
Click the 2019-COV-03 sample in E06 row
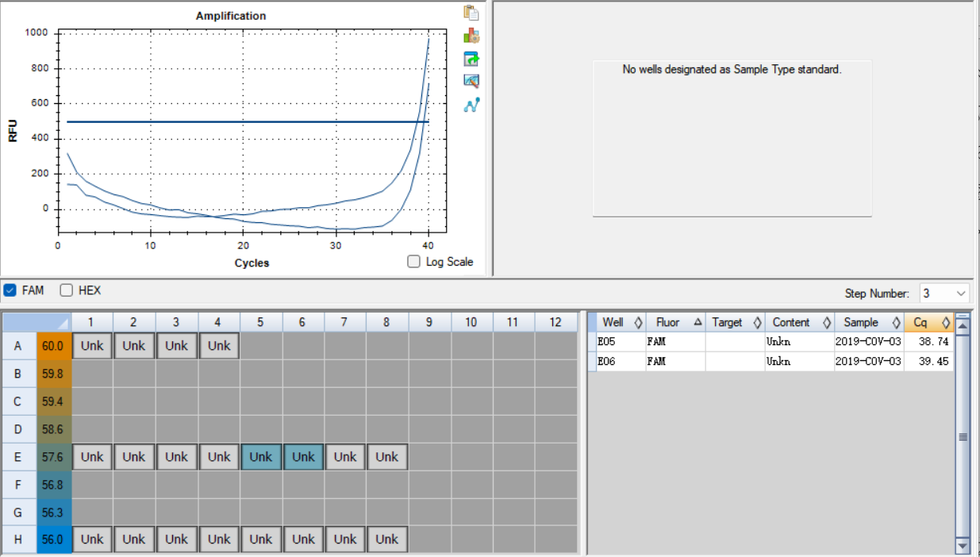coord(868,361)
